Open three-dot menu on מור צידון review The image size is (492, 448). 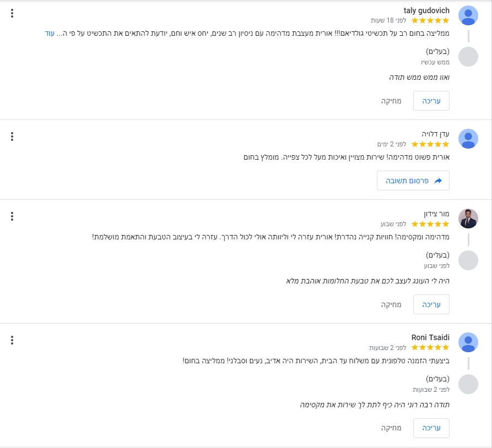(x=12, y=216)
